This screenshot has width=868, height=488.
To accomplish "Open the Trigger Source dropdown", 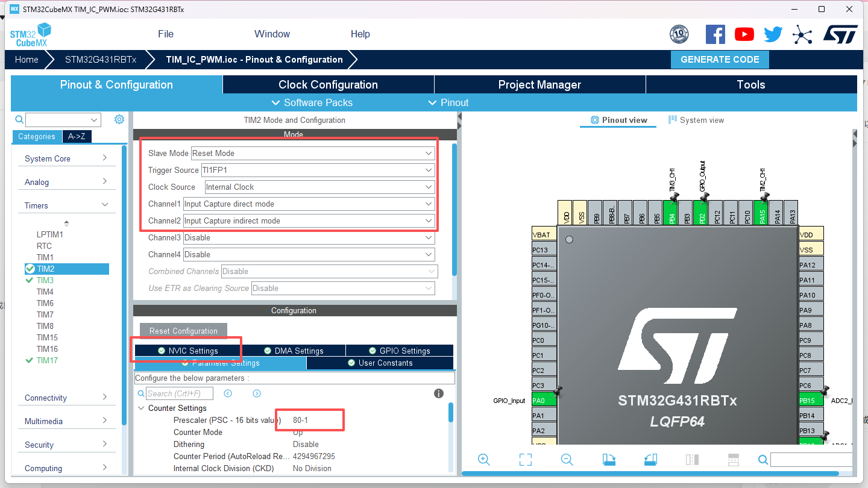I will tap(318, 170).
